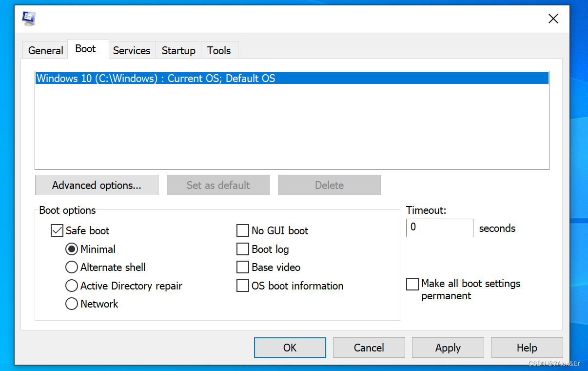588x371 pixels.
Task: Apply the boot settings
Action: 448,348
